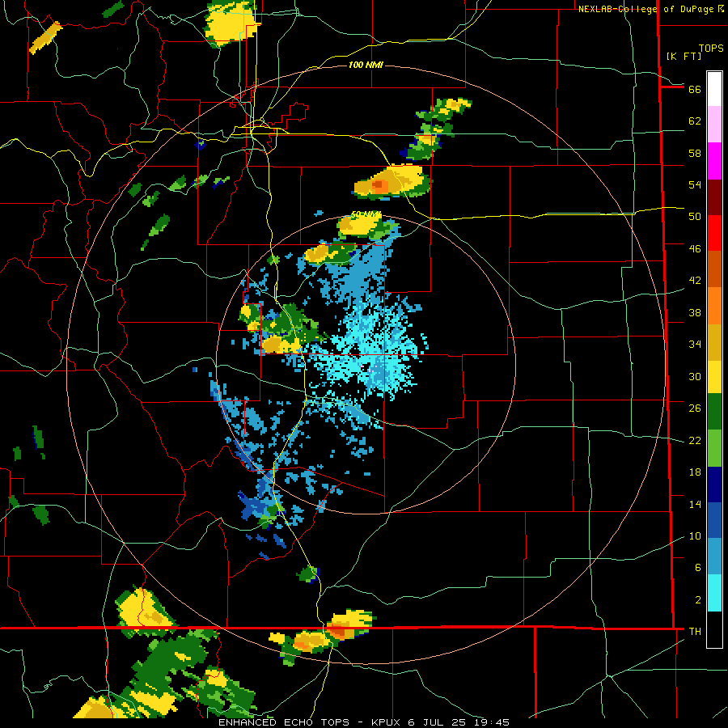Select the '42' legend value

695,281
